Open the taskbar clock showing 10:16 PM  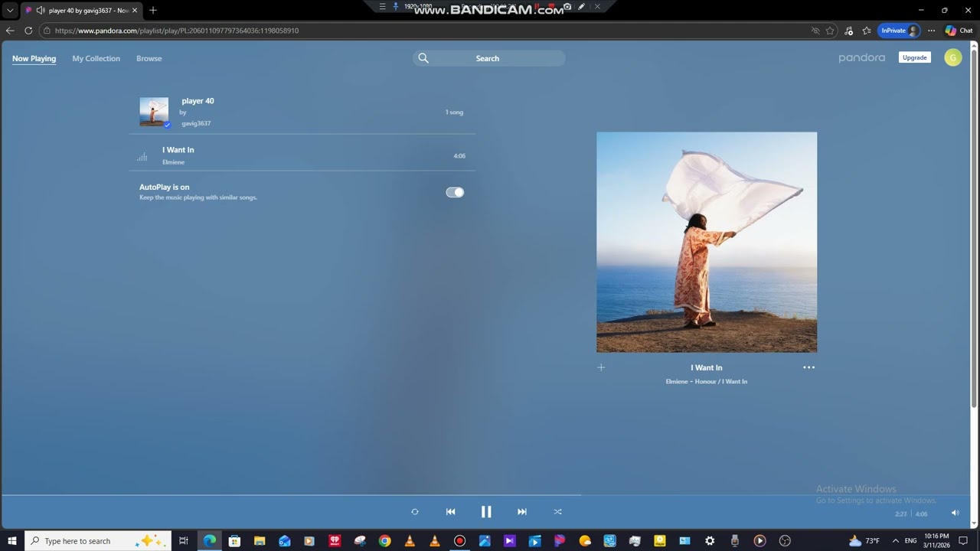click(936, 541)
